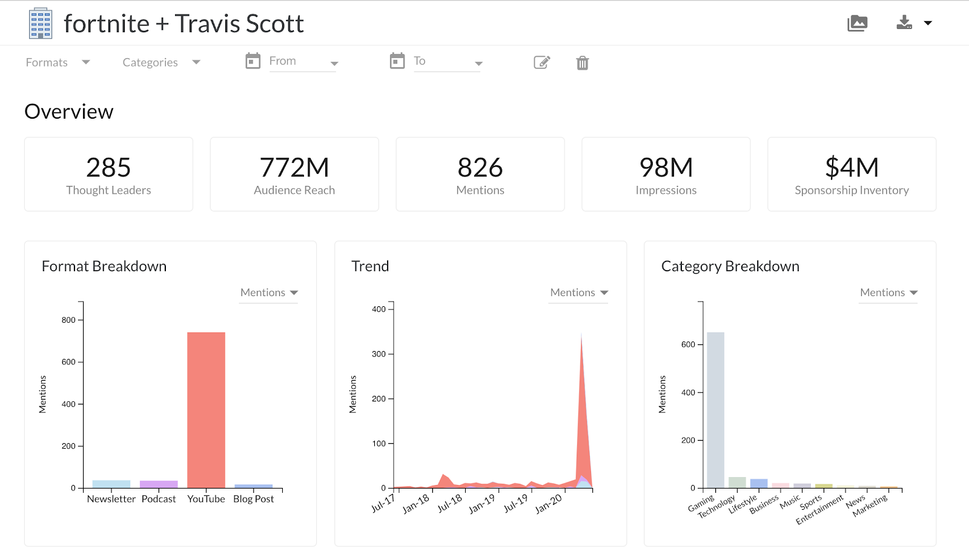Click the YouTube axis label
This screenshot has width=969, height=560.
(x=206, y=499)
